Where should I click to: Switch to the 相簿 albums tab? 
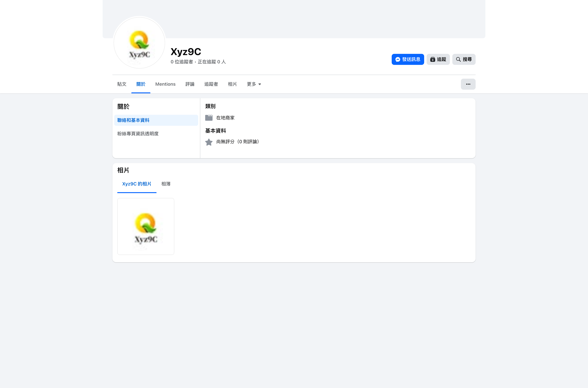166,184
